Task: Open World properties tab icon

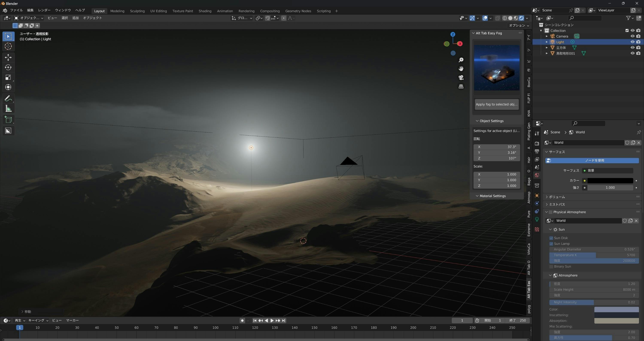Action: coord(537,175)
